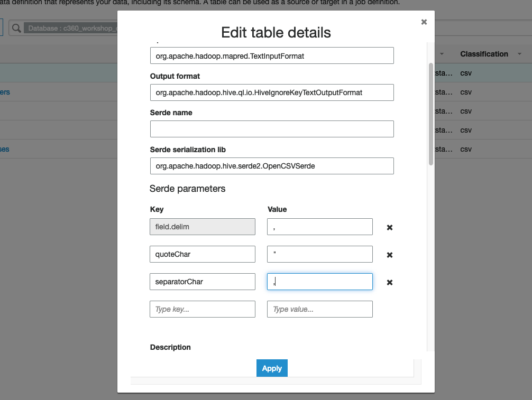Click the field.delim value field

click(320, 227)
